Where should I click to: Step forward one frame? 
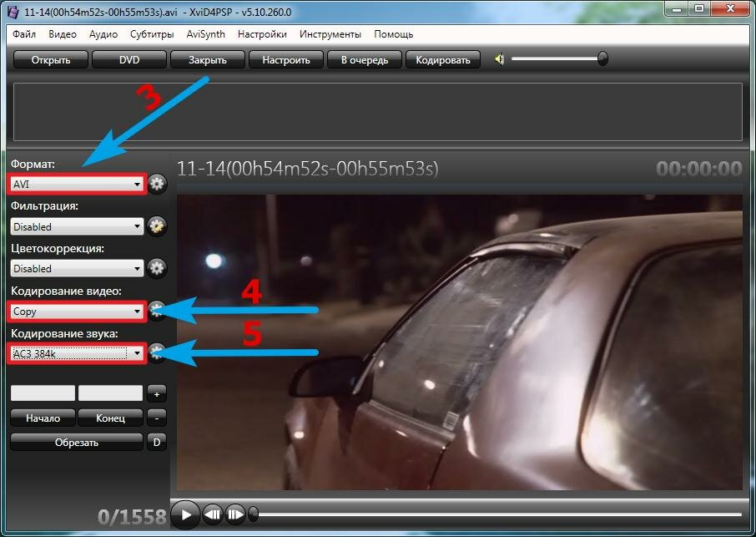coord(235,514)
